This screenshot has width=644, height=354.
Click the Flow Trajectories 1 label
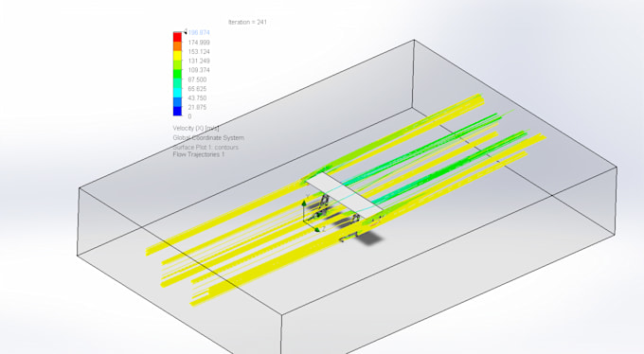pos(198,154)
